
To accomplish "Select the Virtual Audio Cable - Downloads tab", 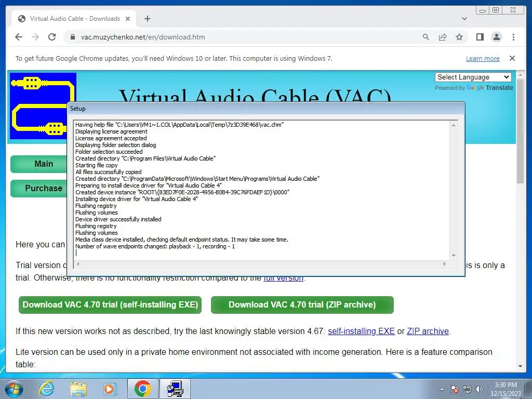I will pos(74,19).
